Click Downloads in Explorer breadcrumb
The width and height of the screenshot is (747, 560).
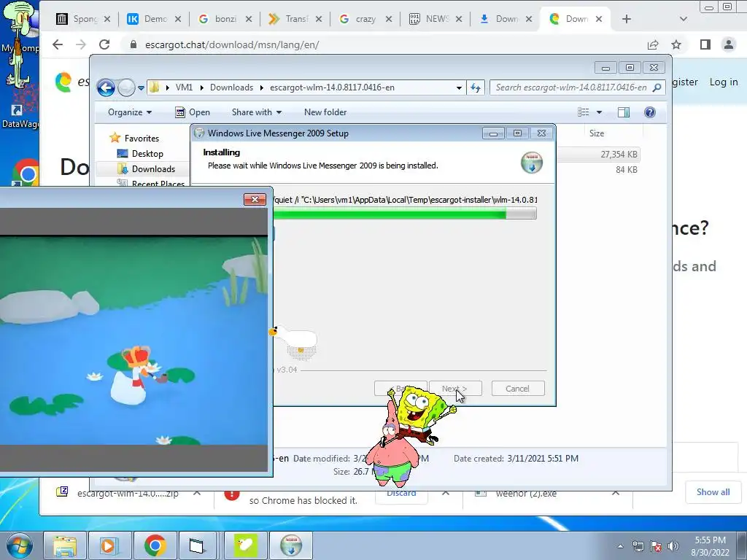pyautogui.click(x=231, y=87)
